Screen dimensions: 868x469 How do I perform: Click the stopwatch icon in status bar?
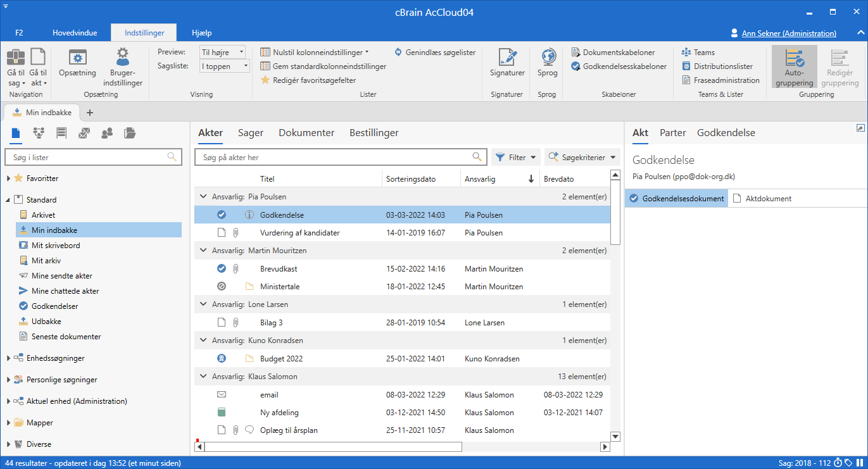tap(838, 463)
